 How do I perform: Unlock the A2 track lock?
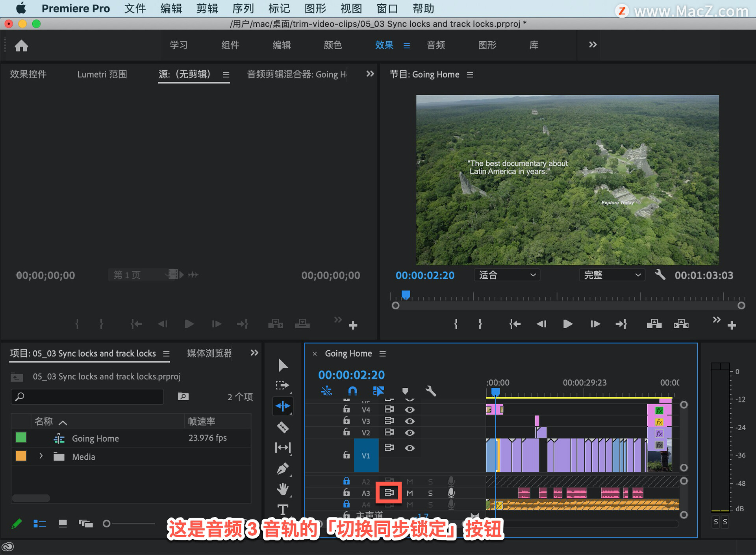tap(346, 481)
